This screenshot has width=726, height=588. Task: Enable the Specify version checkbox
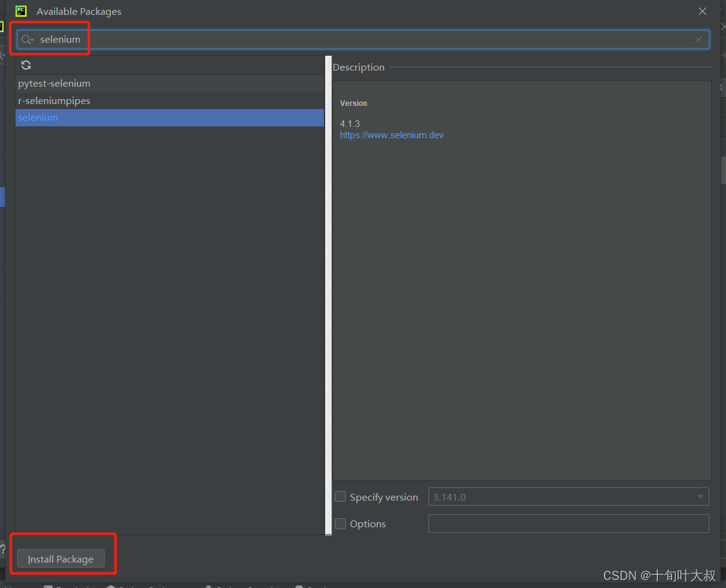click(340, 497)
